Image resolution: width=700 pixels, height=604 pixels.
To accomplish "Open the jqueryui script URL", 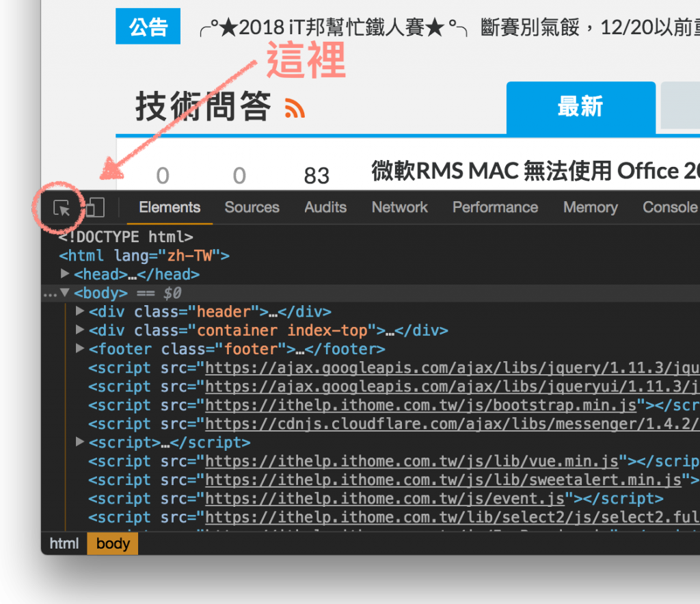I will (x=452, y=386).
